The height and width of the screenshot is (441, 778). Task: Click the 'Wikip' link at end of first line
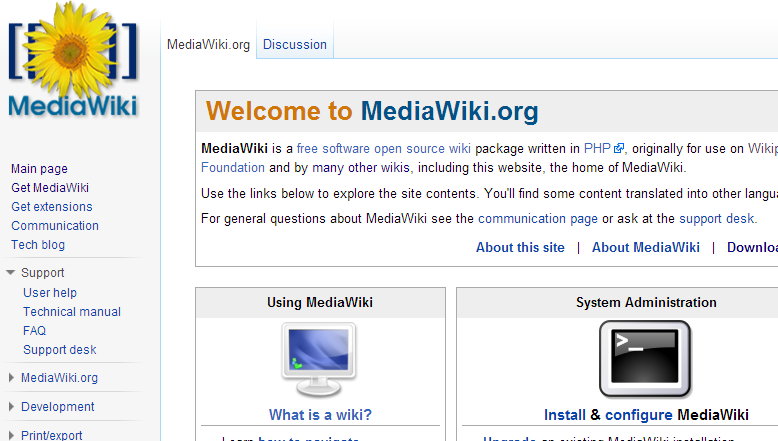tap(763, 148)
